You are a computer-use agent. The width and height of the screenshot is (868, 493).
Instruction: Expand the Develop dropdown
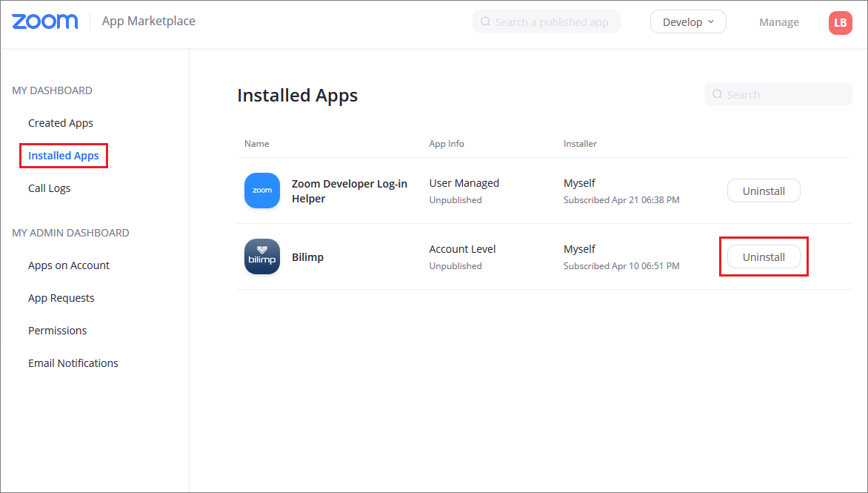[x=687, y=22]
